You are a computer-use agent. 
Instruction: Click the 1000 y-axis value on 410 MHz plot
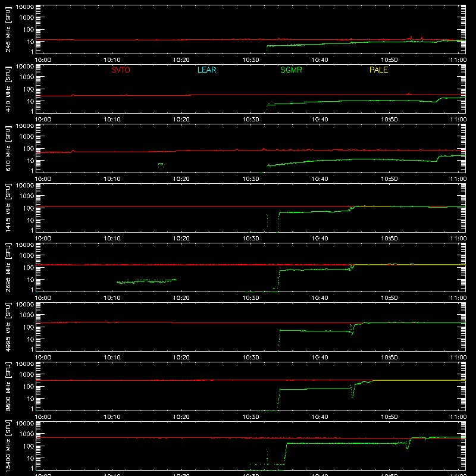click(x=27, y=77)
